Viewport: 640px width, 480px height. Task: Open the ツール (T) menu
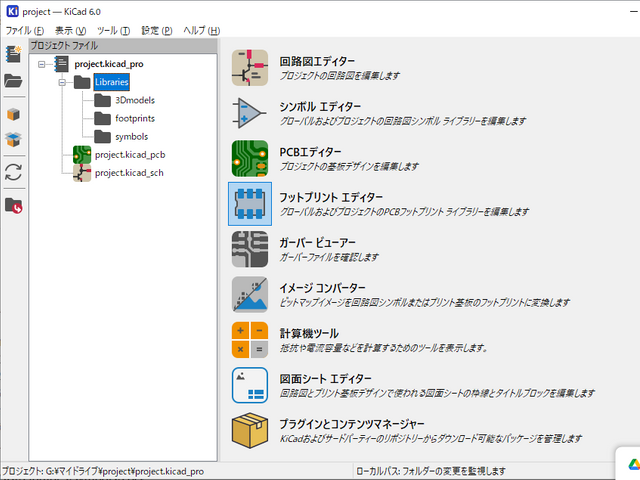[113, 31]
